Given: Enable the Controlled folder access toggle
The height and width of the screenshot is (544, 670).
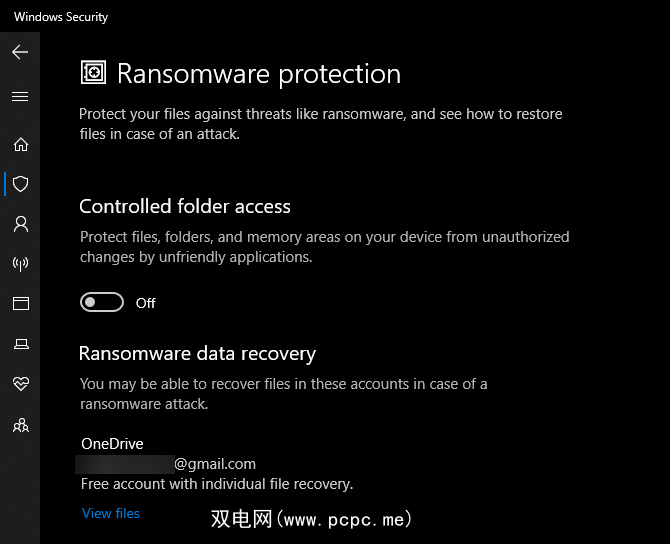Looking at the screenshot, I should pos(102,303).
